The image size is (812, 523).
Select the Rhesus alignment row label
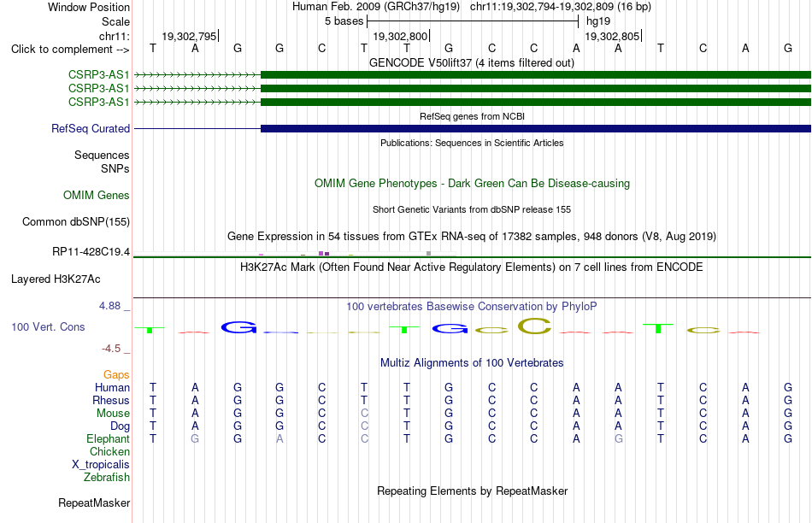click(111, 400)
